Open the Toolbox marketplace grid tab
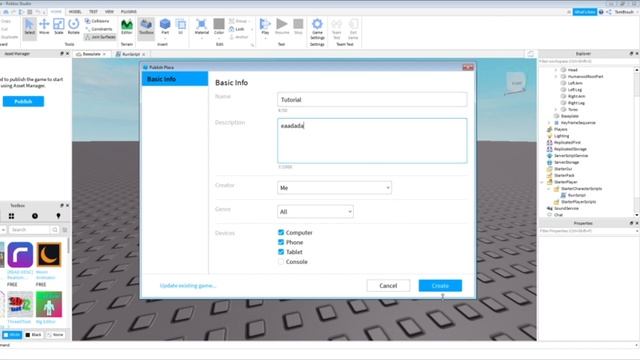The width and height of the screenshot is (640, 360). [x=11, y=216]
